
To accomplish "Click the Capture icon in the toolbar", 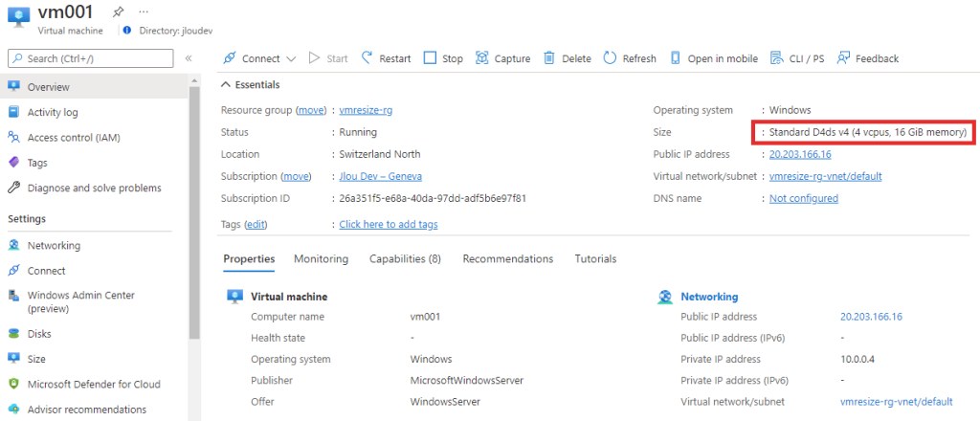I will 481,58.
